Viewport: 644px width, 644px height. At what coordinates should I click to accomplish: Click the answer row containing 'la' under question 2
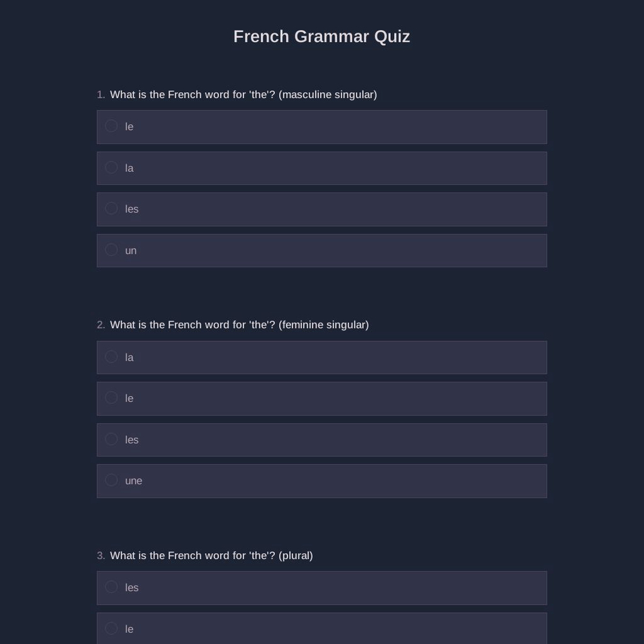(x=322, y=357)
